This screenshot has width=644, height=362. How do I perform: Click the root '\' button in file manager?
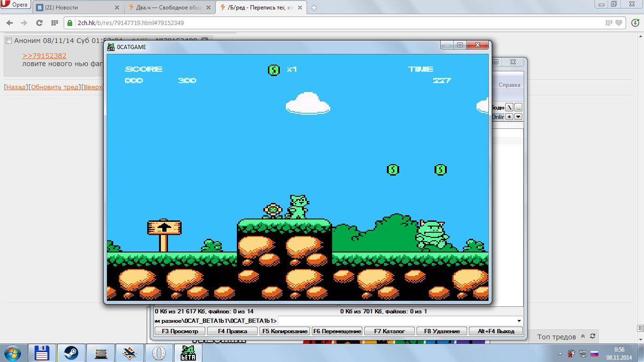click(510, 107)
